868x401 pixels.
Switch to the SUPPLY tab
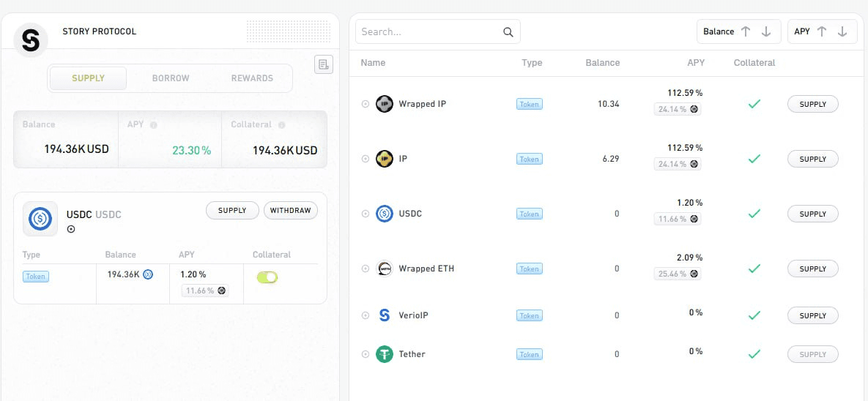(x=88, y=78)
